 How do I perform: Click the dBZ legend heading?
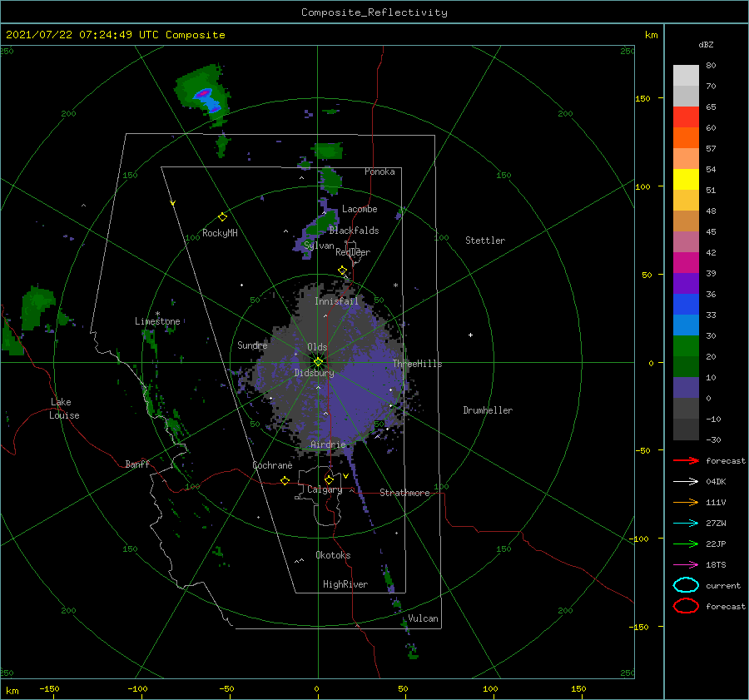(x=706, y=44)
